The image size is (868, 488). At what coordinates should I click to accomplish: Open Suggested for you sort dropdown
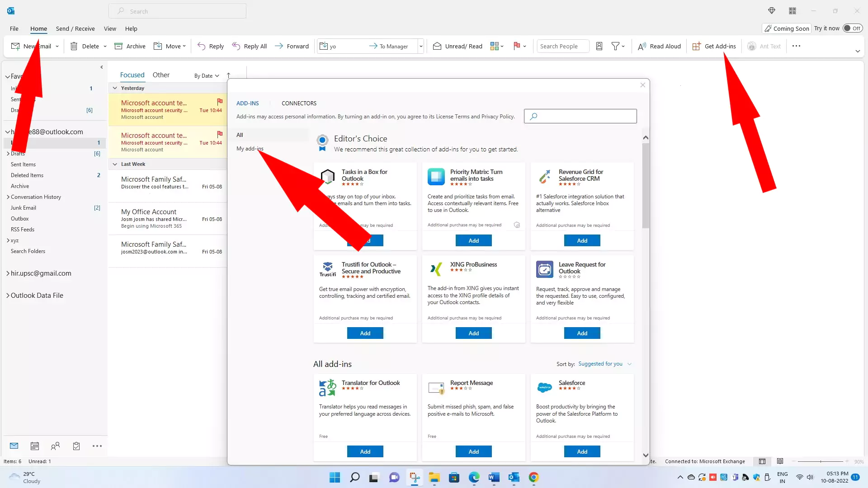604,364
